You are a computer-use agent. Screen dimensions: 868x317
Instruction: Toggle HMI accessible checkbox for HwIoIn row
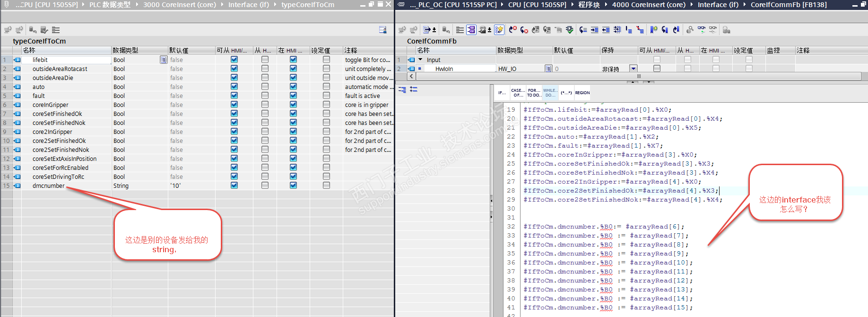coord(657,69)
